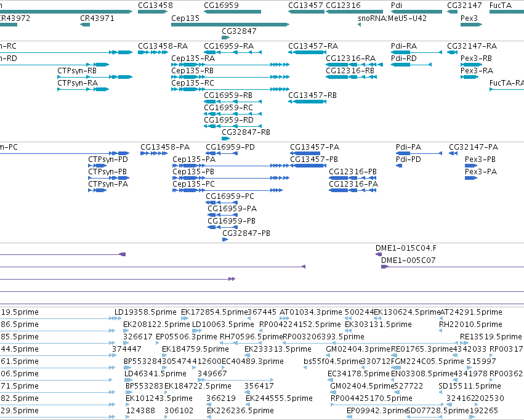
Task: Open the Pex3 gene label
Action: (469, 18)
